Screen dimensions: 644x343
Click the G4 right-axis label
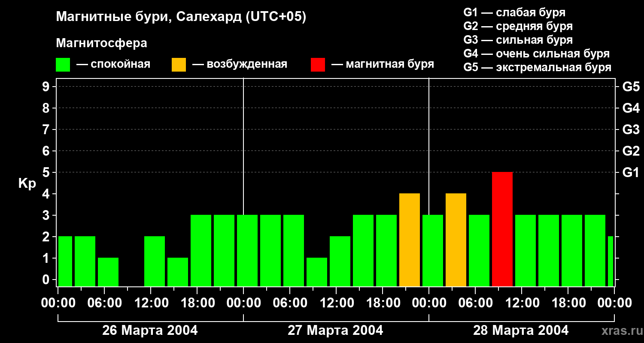(631, 108)
